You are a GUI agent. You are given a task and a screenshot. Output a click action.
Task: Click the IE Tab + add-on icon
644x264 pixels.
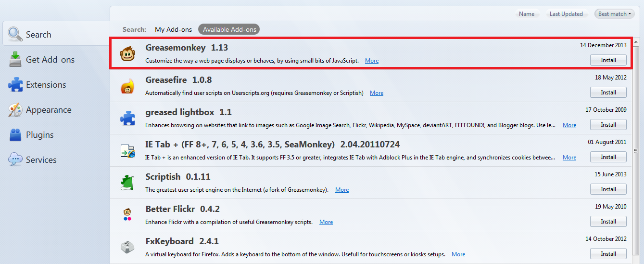tap(127, 150)
